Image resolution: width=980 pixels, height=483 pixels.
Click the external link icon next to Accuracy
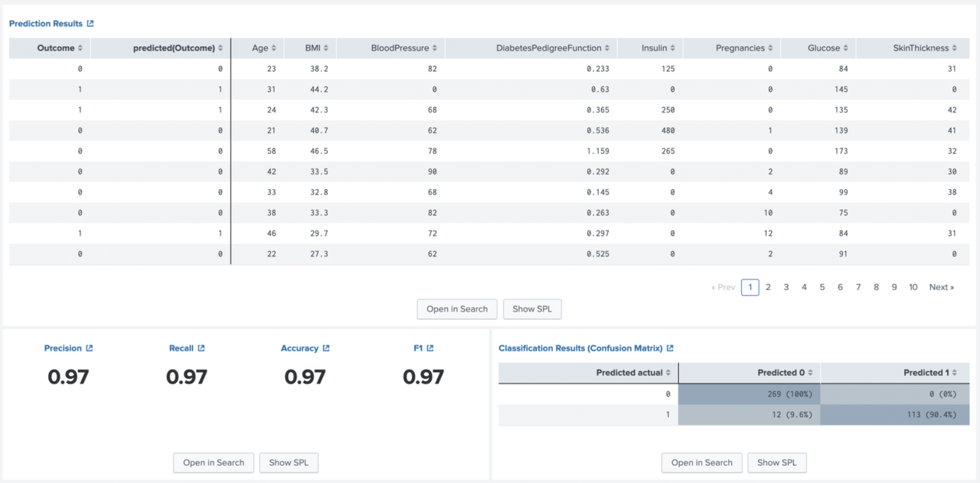pyautogui.click(x=328, y=348)
